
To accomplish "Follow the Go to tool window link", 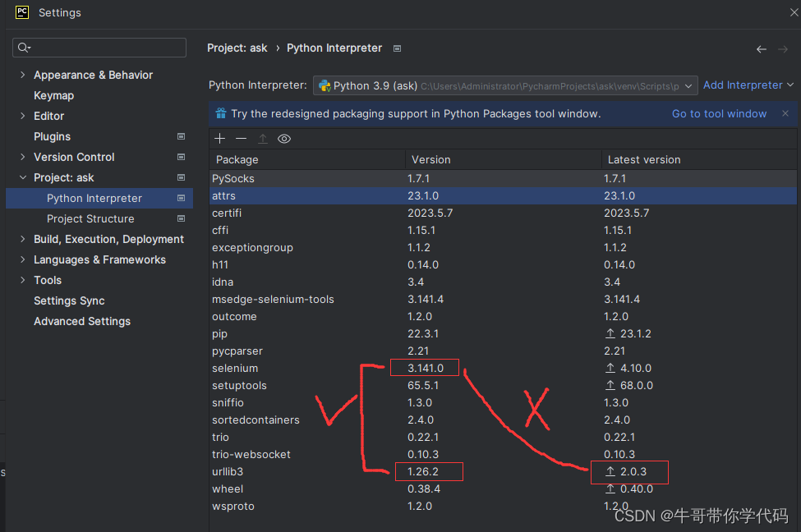I will (719, 113).
